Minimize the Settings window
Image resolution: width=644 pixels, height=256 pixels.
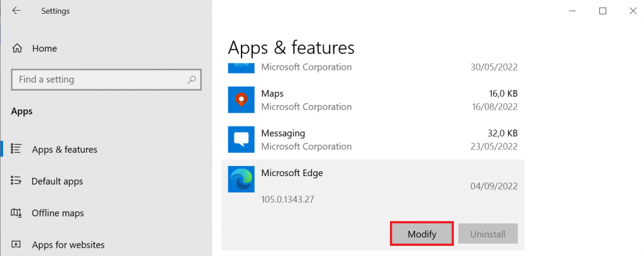pyautogui.click(x=572, y=11)
